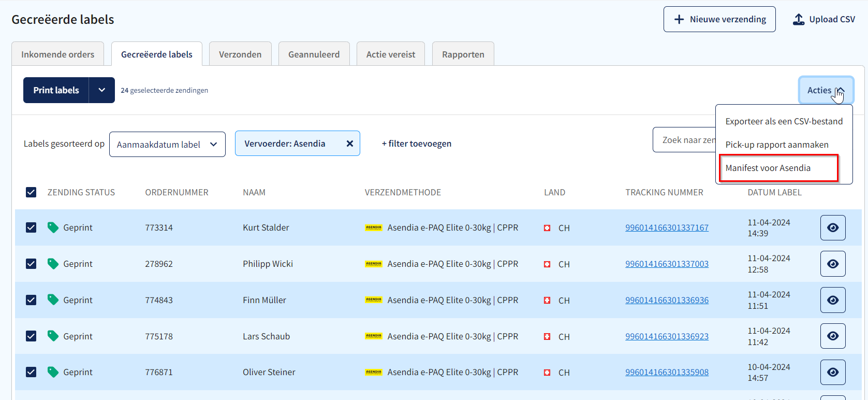
Task: Click the name Kurt Stalder
Action: click(x=266, y=227)
